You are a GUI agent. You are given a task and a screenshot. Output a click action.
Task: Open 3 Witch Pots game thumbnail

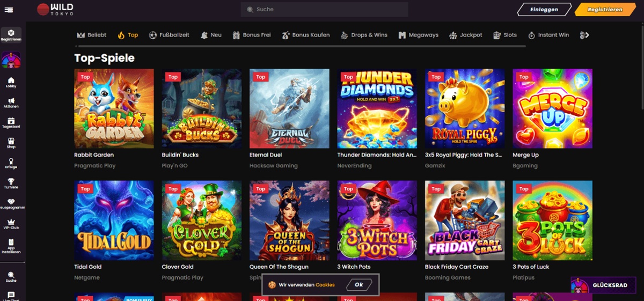(x=377, y=221)
